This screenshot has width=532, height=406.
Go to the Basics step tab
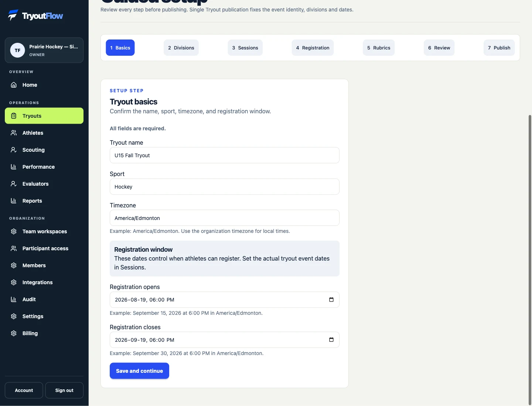120,48
